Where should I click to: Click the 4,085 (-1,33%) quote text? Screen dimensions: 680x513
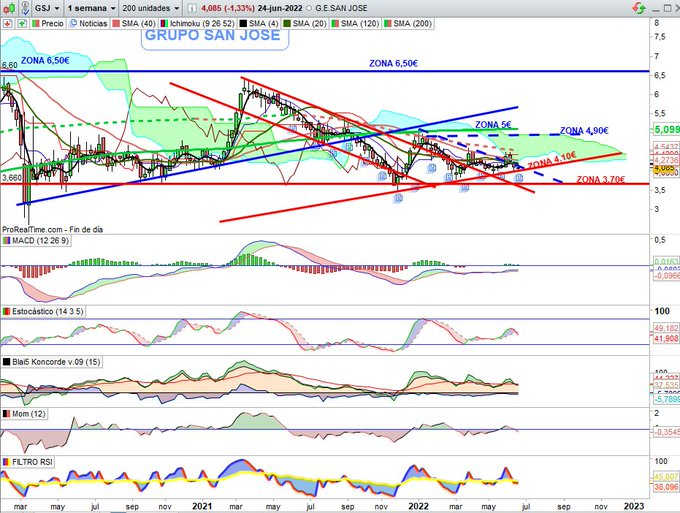[228, 8]
